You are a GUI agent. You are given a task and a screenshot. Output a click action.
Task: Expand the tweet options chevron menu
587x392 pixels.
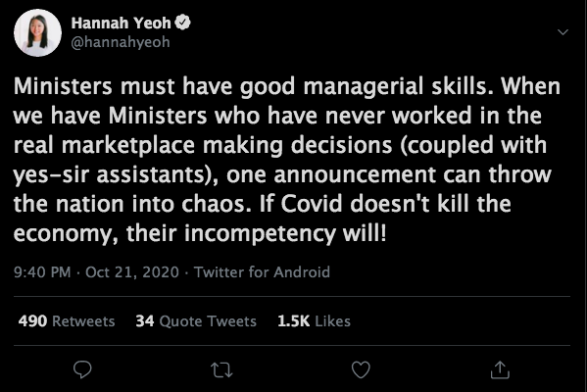(563, 32)
